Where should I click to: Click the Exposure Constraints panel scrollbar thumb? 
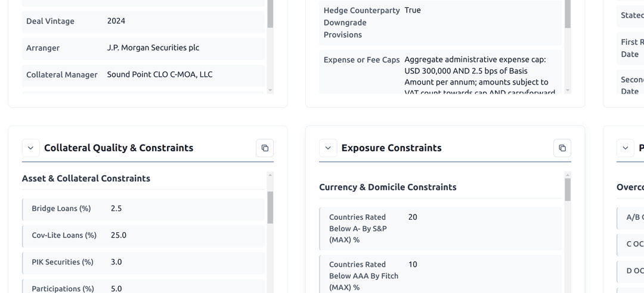click(568, 189)
